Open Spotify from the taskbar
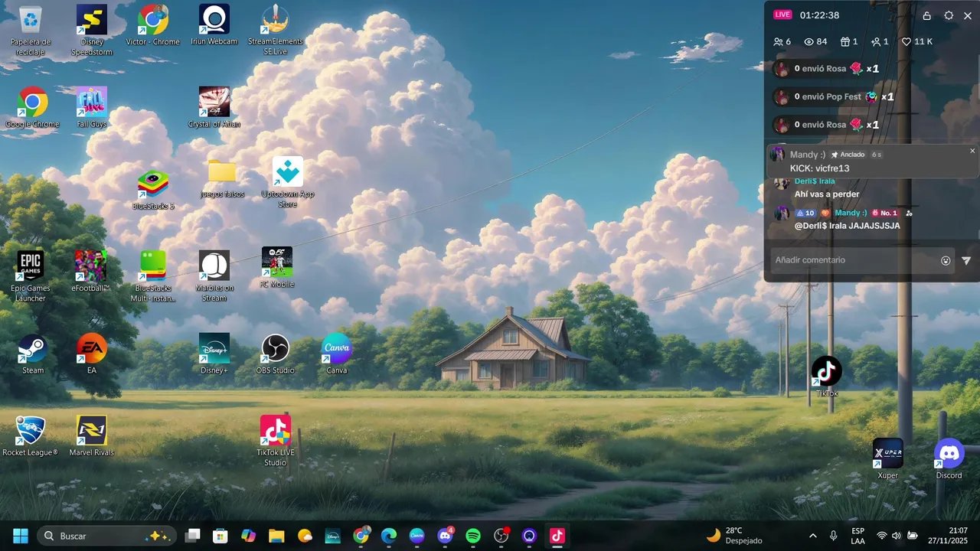This screenshot has width=980, height=551. pyautogui.click(x=473, y=536)
